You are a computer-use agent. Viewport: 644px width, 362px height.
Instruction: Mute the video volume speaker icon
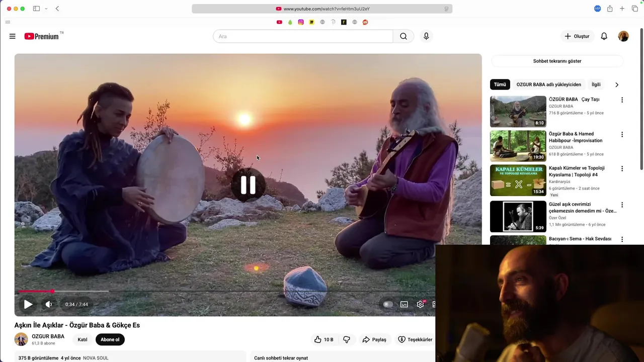coord(49,304)
